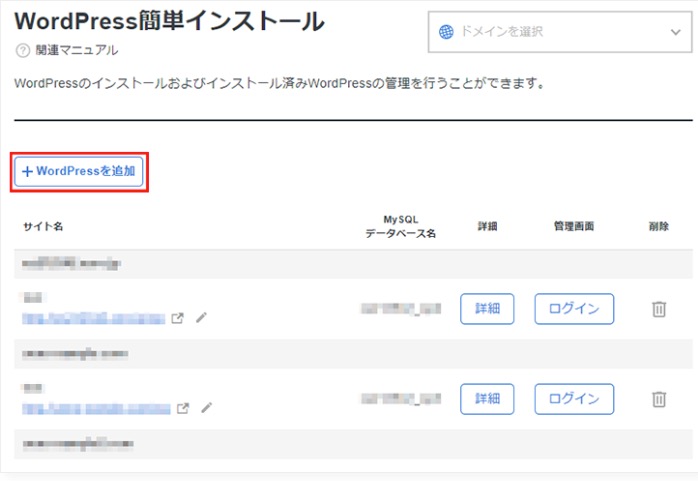Open the first site's blurred URL link
Screen dimensions: 698x481
click(92, 318)
